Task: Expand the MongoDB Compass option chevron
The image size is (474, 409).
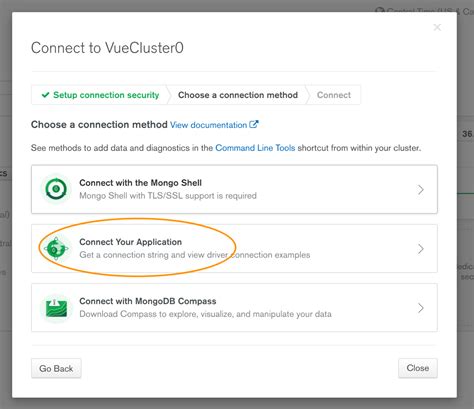Action: pos(421,308)
